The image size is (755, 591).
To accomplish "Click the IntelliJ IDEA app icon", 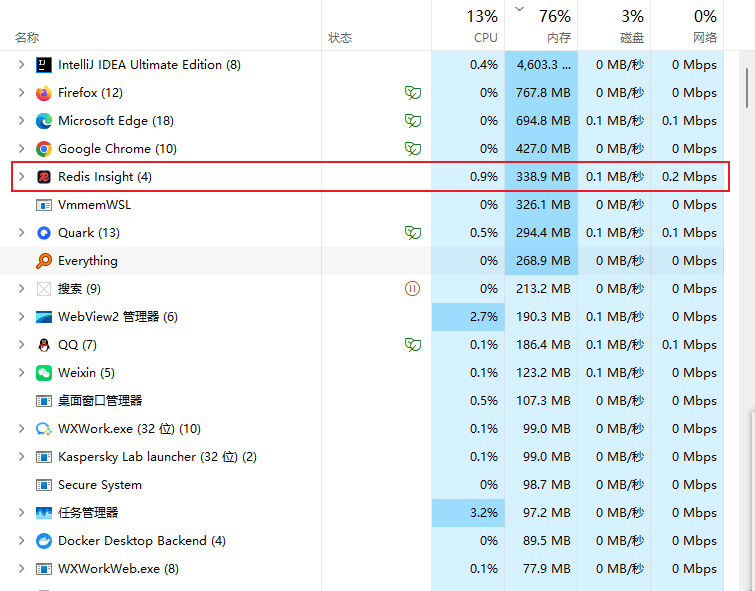I will pos(44,65).
